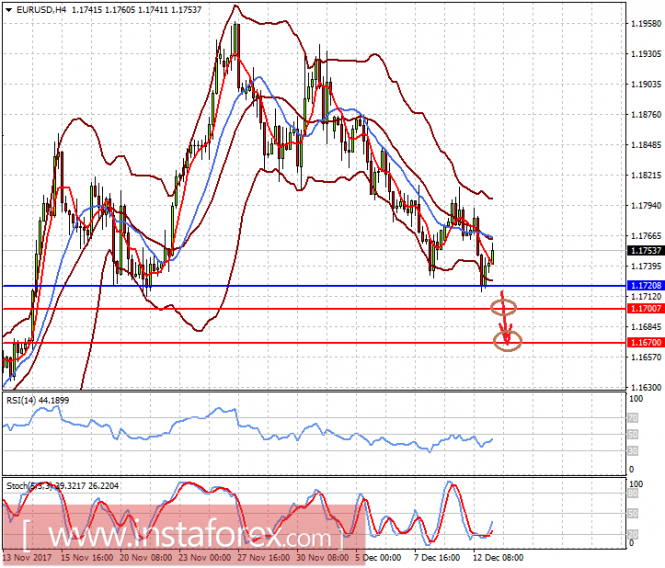Click the blue 1.17208 price level tag
This screenshot has width=665, height=568.
[643, 286]
